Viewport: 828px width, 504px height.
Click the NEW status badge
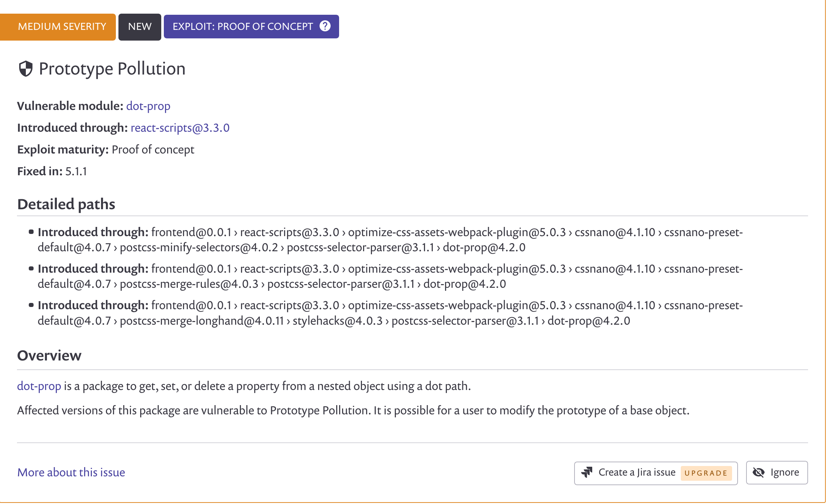point(140,27)
